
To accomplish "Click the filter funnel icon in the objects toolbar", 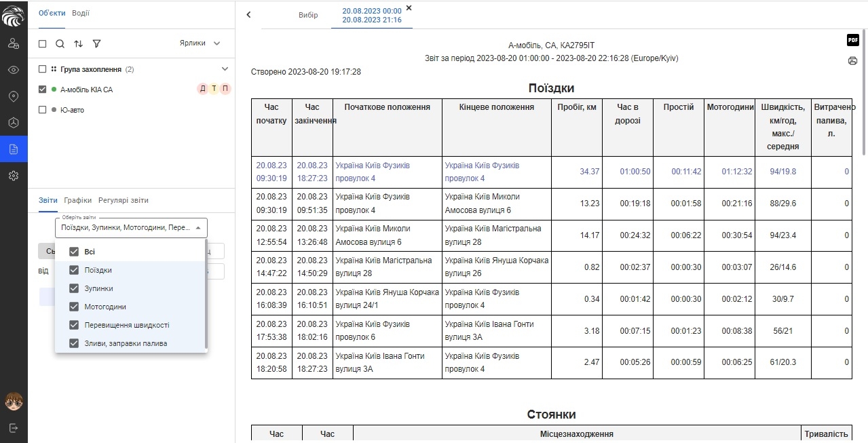I will tap(97, 43).
